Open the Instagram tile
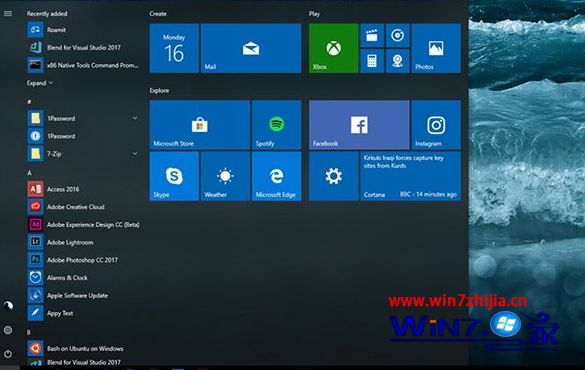 pos(436,125)
